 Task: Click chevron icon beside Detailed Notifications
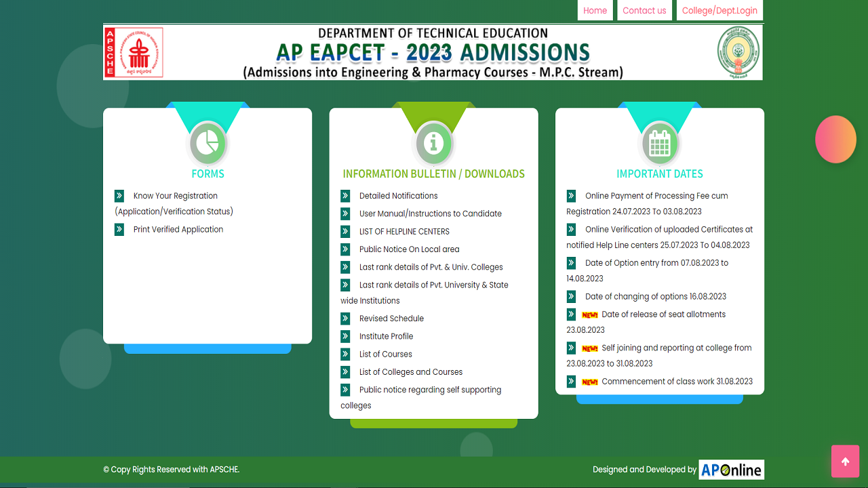pos(345,196)
